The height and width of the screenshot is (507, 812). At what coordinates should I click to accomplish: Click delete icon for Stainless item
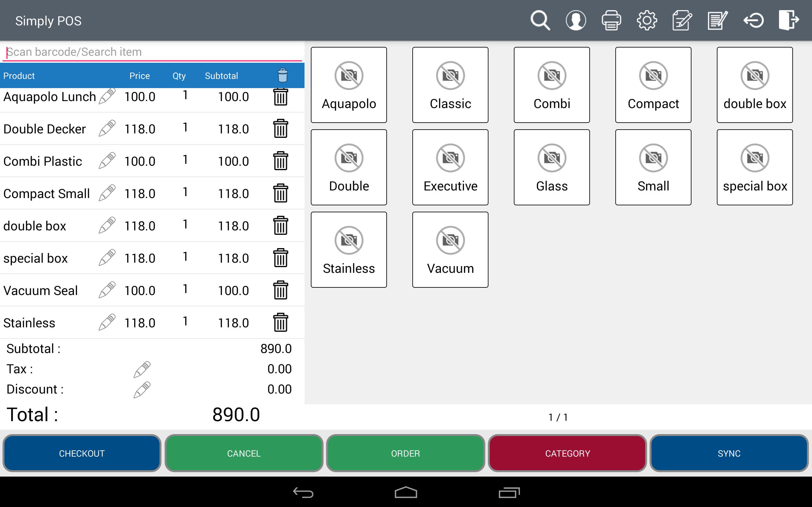click(x=281, y=322)
